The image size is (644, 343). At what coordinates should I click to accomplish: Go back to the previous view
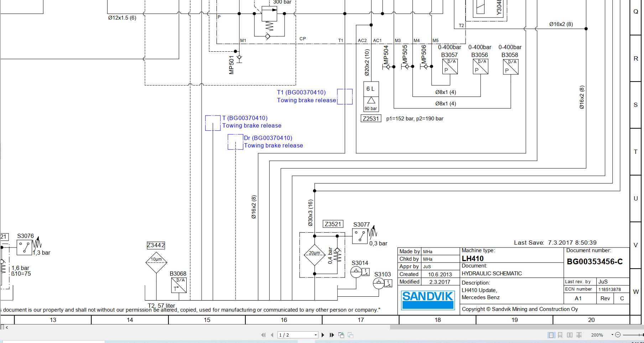click(x=341, y=335)
